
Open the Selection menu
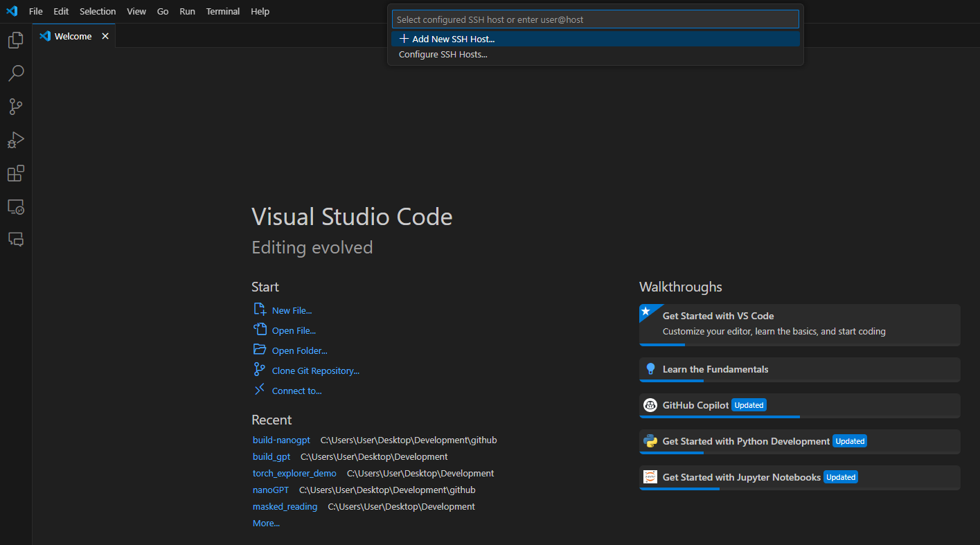click(98, 12)
